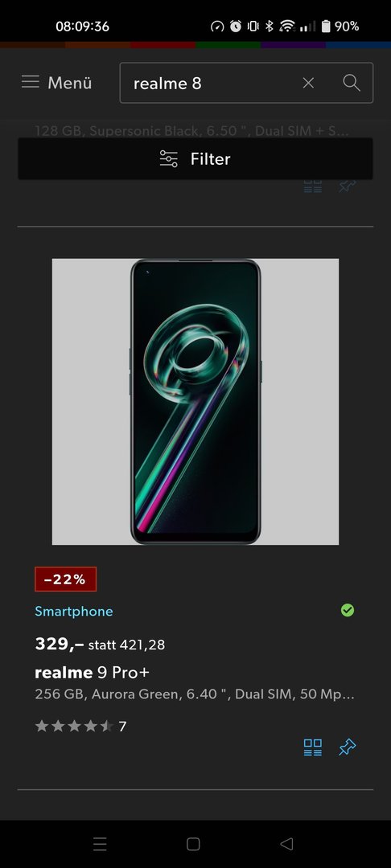
Task: Open the realme 9 Pro+ product image
Action: pyautogui.click(x=195, y=402)
